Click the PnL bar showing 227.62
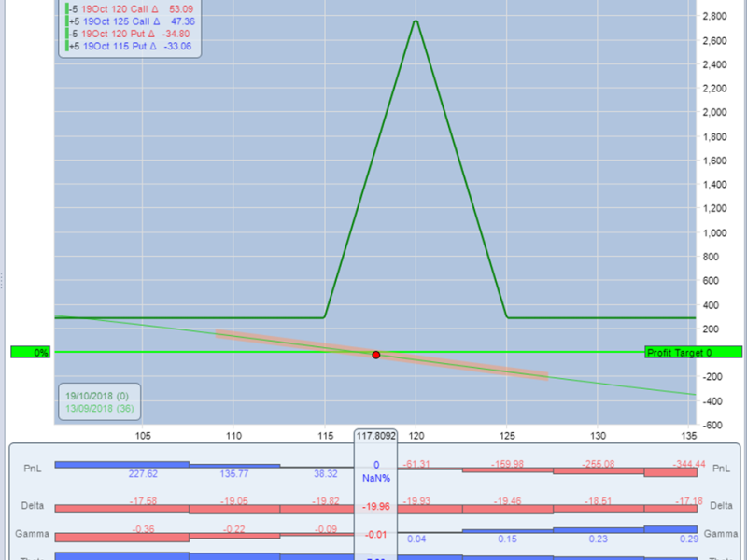The width and height of the screenshot is (747, 560). point(122,463)
